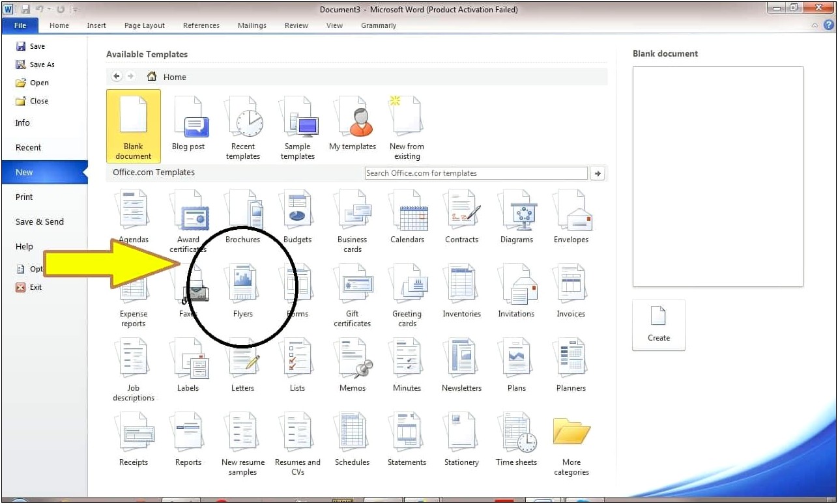The width and height of the screenshot is (838, 504).
Task: Open Greeting cards templates
Action: coord(407,296)
